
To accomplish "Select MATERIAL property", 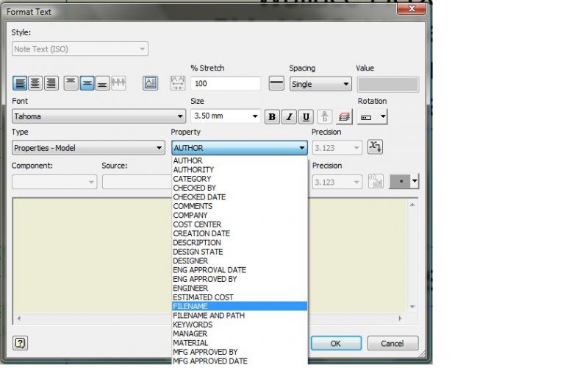I will 240,343.
